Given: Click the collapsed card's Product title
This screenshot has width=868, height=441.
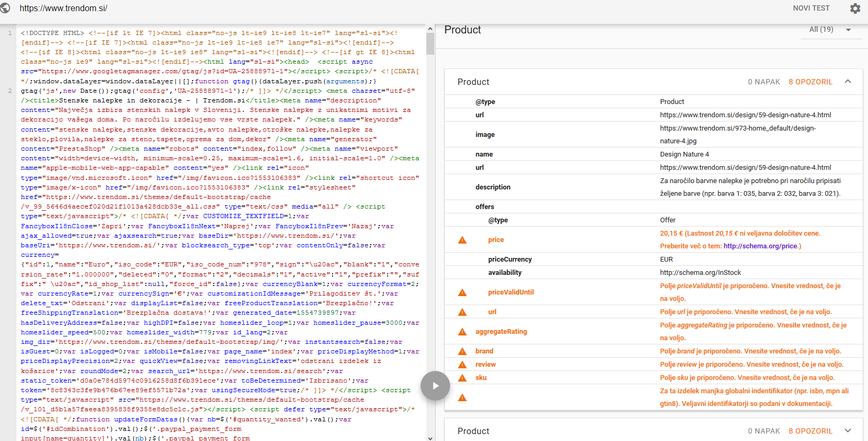Looking at the screenshot, I should 474,431.
